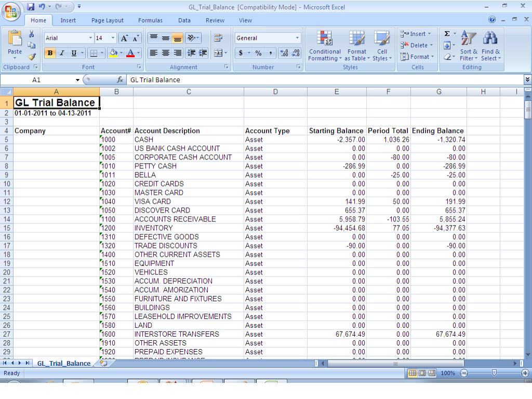Image resolution: width=532 pixels, height=399 pixels.
Task: Open the Conditional Formatting menu
Action: (325, 46)
